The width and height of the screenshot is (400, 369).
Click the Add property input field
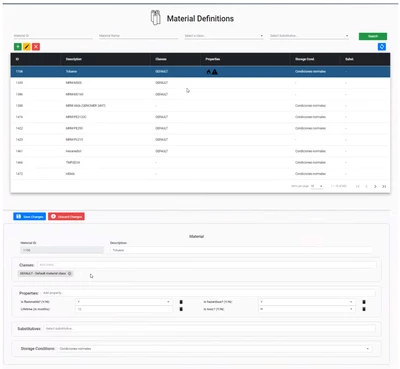(x=208, y=293)
